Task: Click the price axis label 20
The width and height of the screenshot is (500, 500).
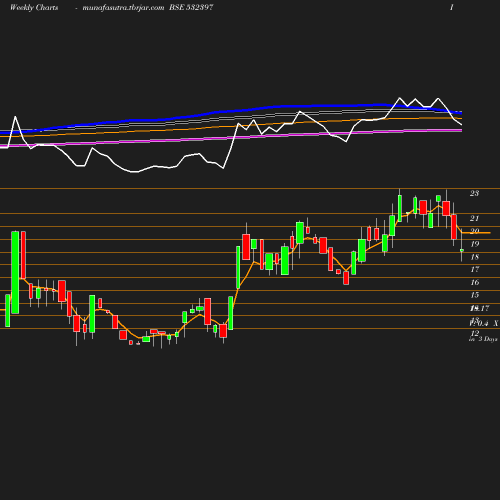Action: pos(475,231)
